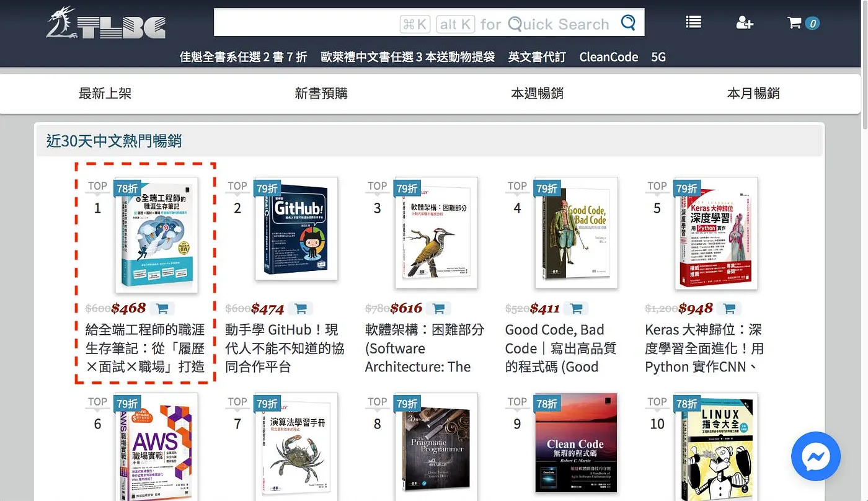The height and width of the screenshot is (501, 868).
Task: Click The Pragmatic Programmer cover
Action: click(436, 446)
